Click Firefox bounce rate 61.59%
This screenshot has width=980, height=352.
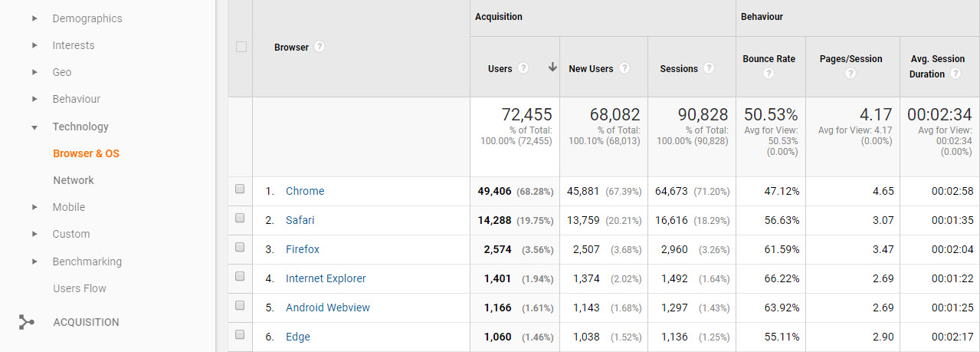[782, 249]
